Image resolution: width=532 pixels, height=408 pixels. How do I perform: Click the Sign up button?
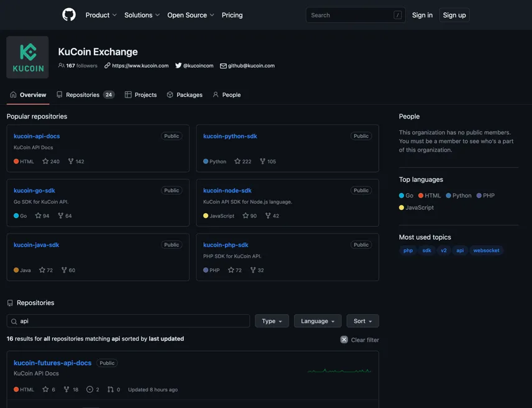[x=454, y=16]
